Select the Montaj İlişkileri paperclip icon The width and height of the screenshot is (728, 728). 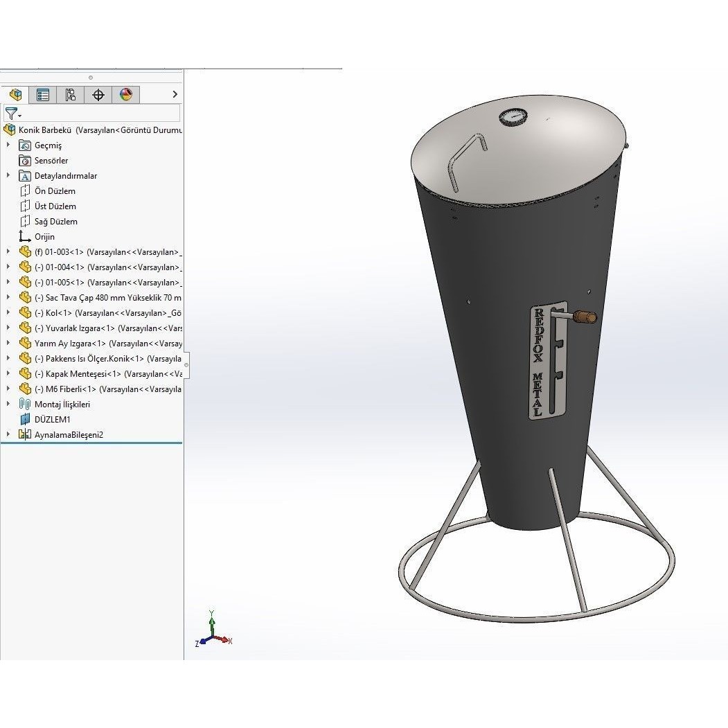tap(25, 405)
